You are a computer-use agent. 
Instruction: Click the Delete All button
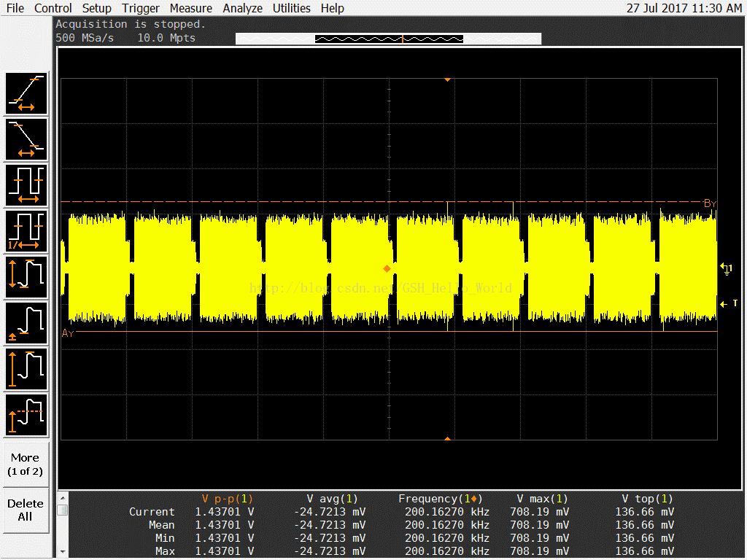point(26,510)
